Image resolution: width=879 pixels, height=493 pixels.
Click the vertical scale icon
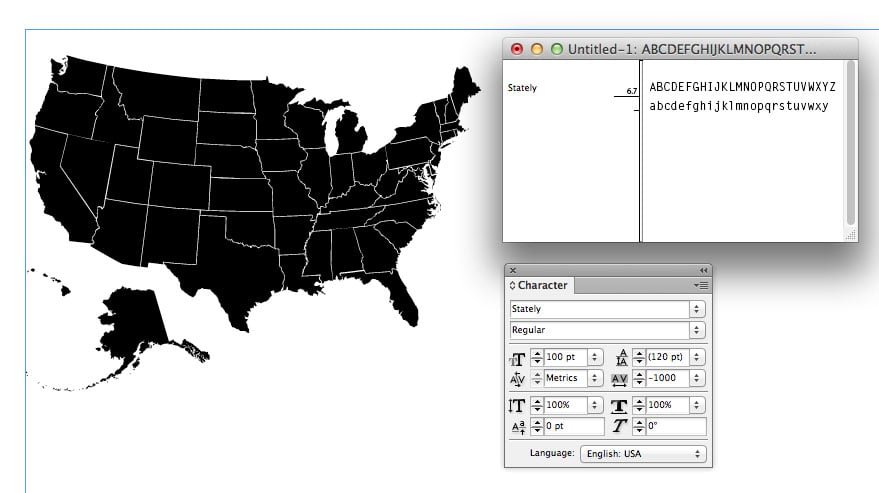517,405
